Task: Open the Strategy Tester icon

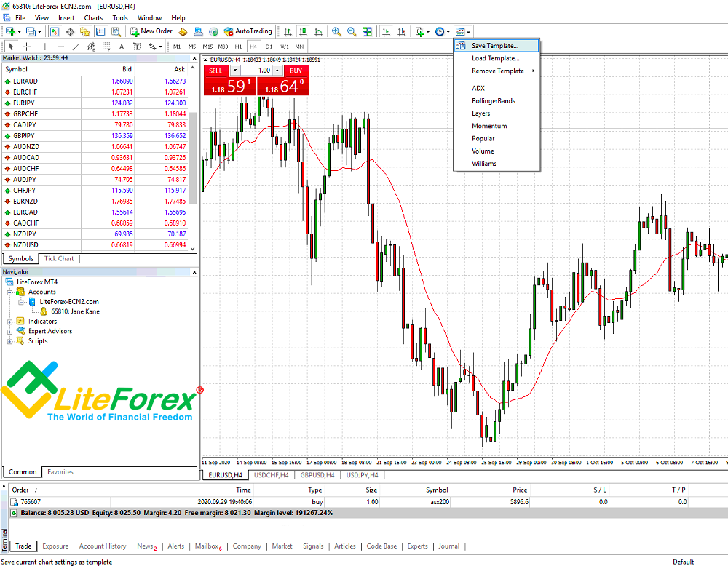Action: tap(116, 31)
